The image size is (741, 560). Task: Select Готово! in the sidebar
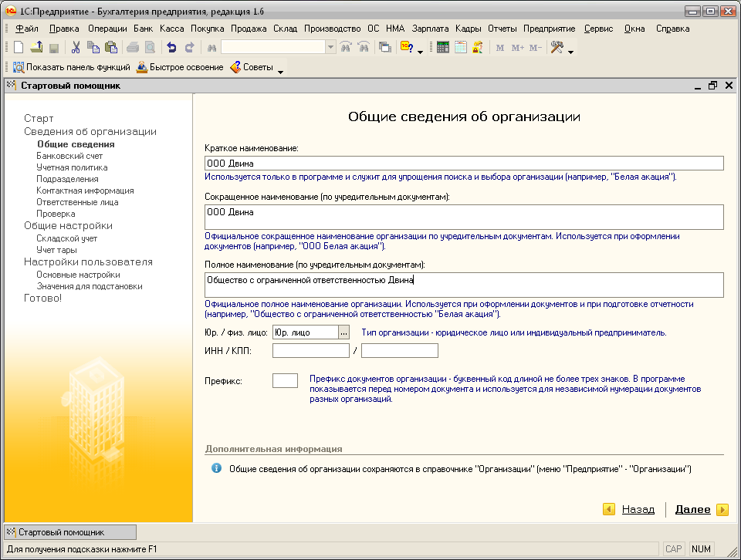[43, 298]
